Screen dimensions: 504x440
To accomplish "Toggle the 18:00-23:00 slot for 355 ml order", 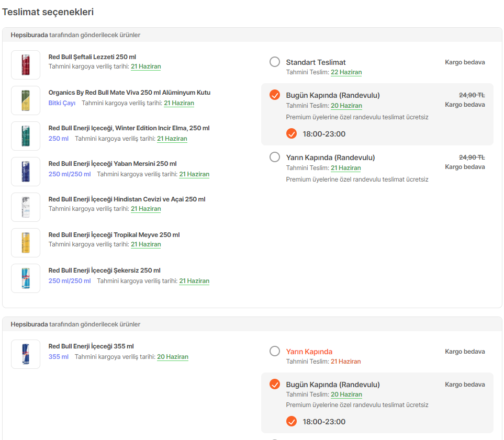I will point(292,422).
